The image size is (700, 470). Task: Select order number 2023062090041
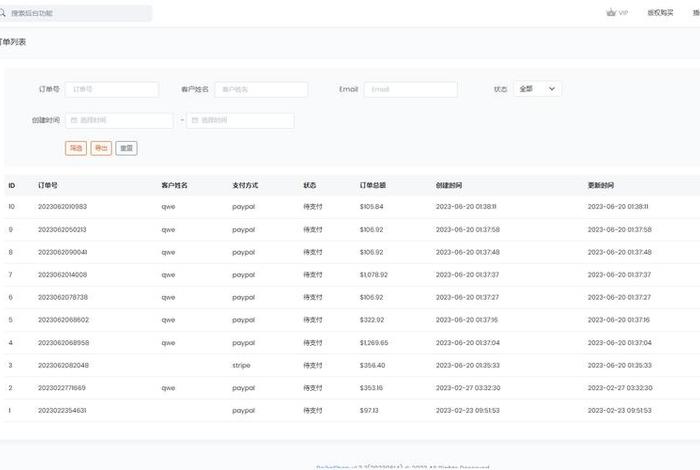pos(62,252)
